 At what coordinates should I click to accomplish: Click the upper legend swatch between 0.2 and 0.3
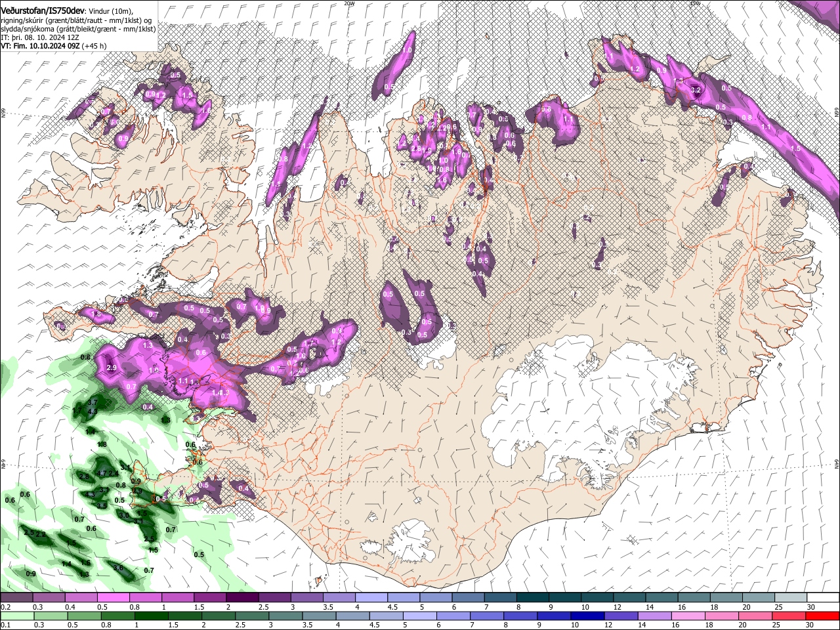click(x=16, y=598)
